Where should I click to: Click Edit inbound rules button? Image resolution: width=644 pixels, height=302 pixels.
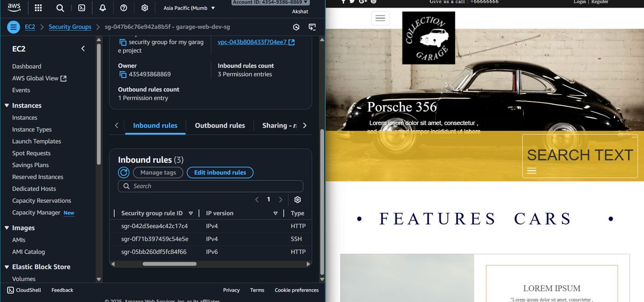coord(220,172)
